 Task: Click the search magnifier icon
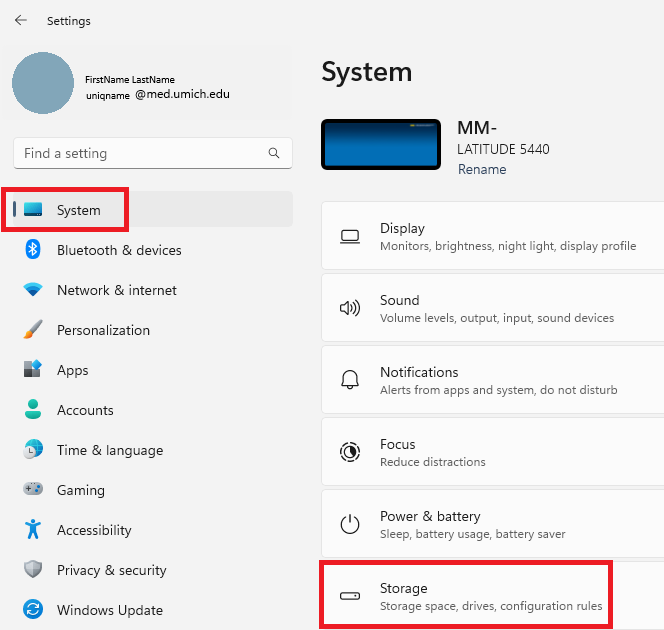(x=274, y=154)
